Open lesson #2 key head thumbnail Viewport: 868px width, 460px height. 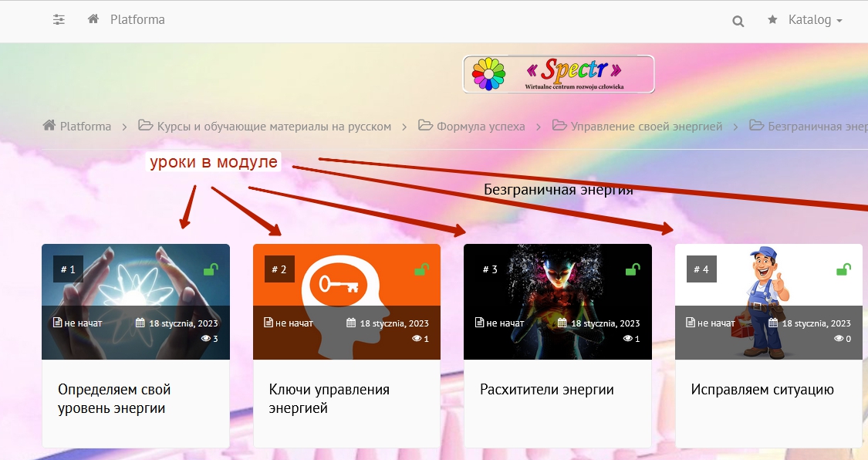[x=346, y=302]
